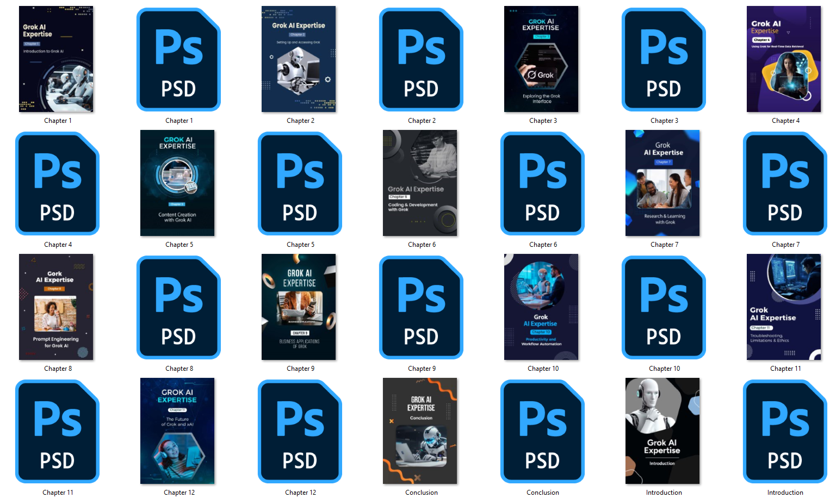Choose the Chapter 12 PSD file icon
Image resolution: width=836 pixels, height=504 pixels.
300,431
